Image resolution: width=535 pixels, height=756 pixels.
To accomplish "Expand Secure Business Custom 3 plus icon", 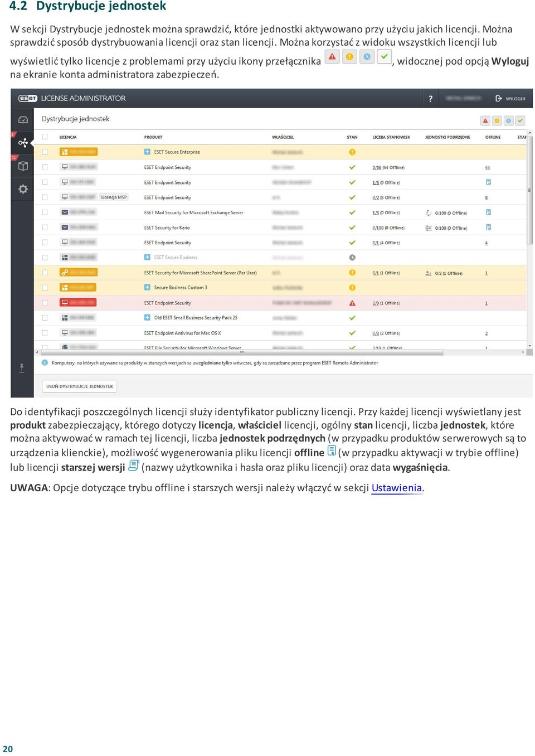I will coord(147,288).
